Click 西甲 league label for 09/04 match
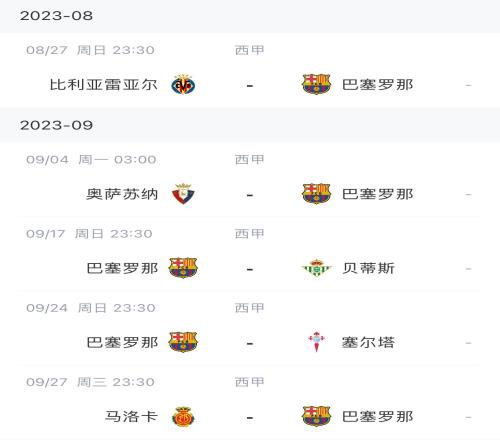 pyautogui.click(x=250, y=159)
